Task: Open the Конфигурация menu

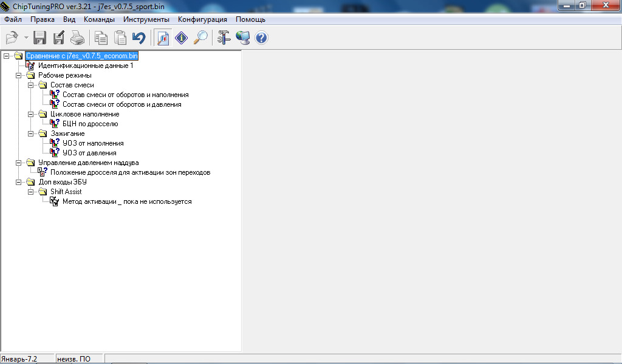Action: pyautogui.click(x=202, y=19)
